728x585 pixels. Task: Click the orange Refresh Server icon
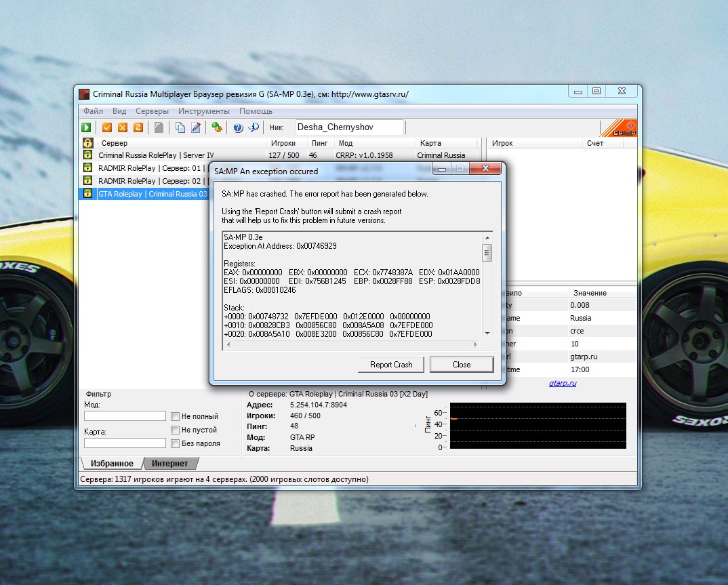pos(138,127)
